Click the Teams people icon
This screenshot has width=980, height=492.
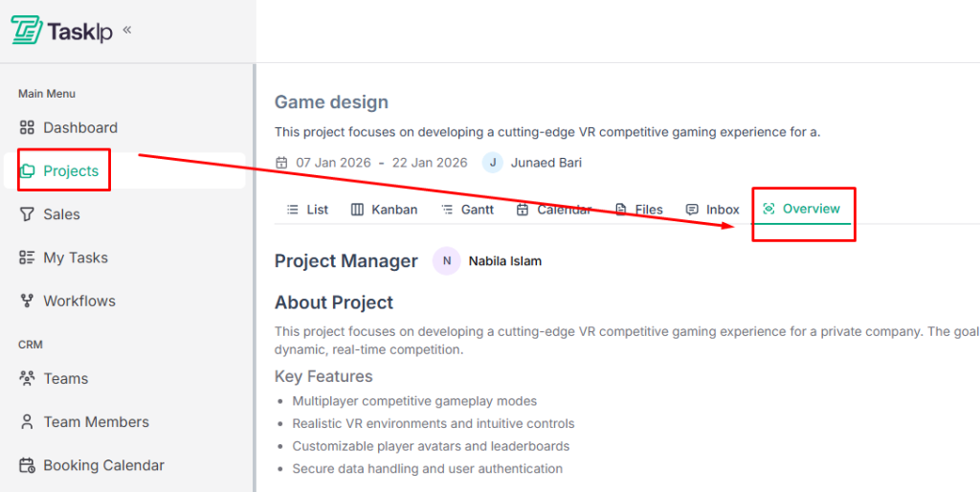coord(27,378)
